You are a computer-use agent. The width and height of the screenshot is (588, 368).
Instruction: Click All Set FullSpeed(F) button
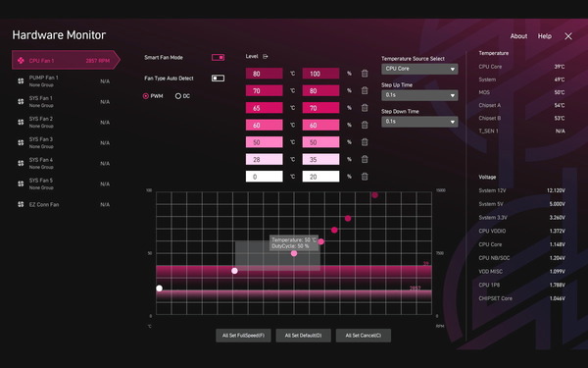click(x=243, y=336)
